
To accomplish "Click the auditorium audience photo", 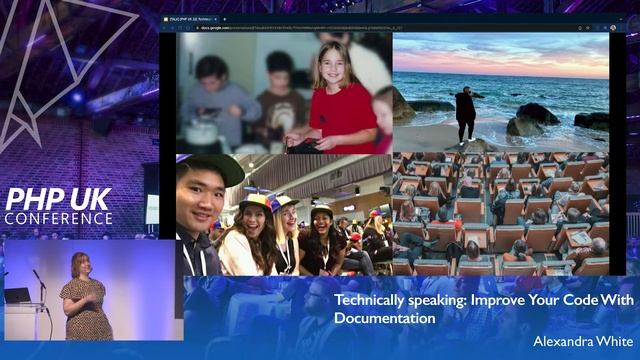I will tap(501, 214).
